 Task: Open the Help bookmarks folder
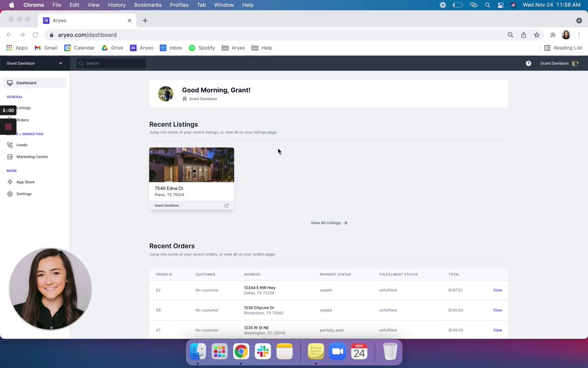(262, 48)
